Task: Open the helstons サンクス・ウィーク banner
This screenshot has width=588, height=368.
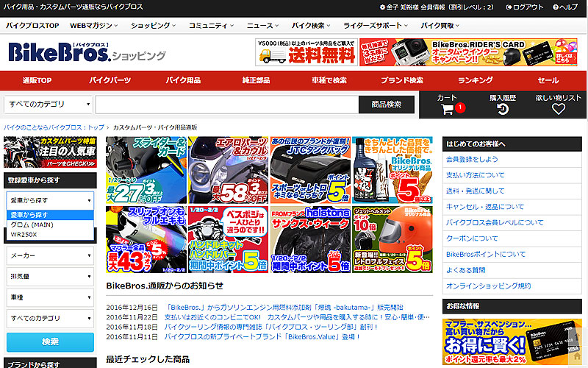Action: (310, 239)
